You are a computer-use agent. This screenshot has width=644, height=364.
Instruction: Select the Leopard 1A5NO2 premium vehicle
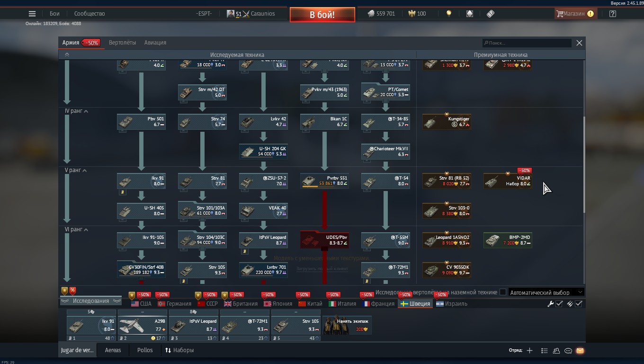pyautogui.click(x=447, y=240)
